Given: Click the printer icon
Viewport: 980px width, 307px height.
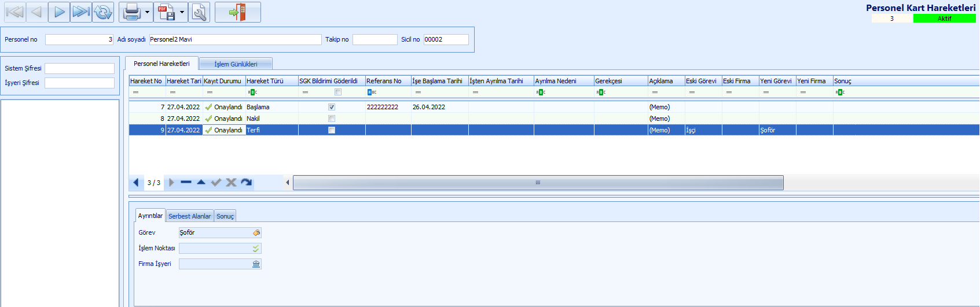Looking at the screenshot, I should [131, 12].
